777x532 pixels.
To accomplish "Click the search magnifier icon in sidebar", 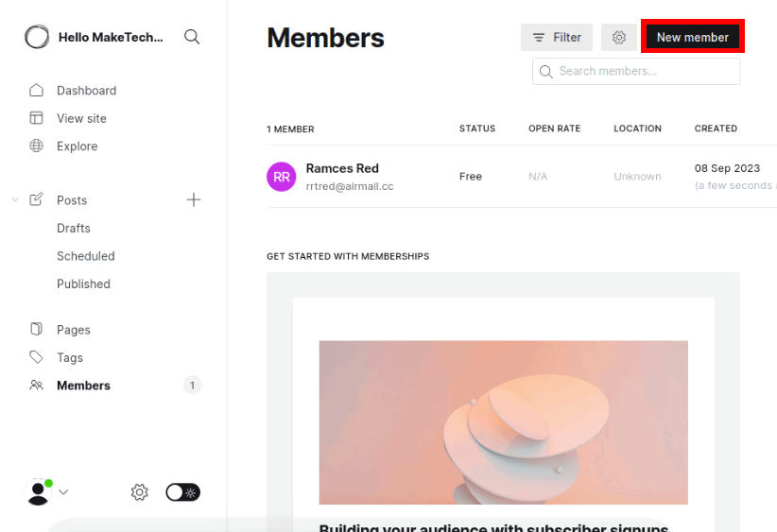I will pos(192,37).
